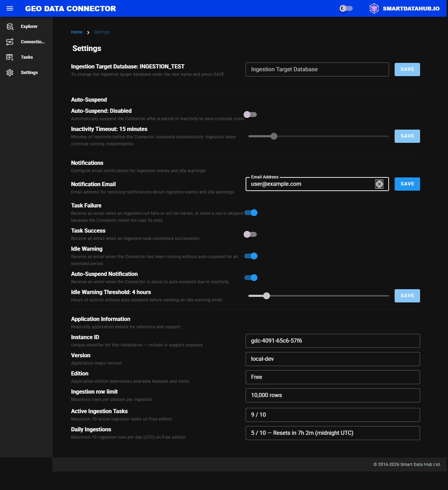This screenshot has height=490, width=448.
Task: Click the breadcrumb chevron separator
Action: 88,32
